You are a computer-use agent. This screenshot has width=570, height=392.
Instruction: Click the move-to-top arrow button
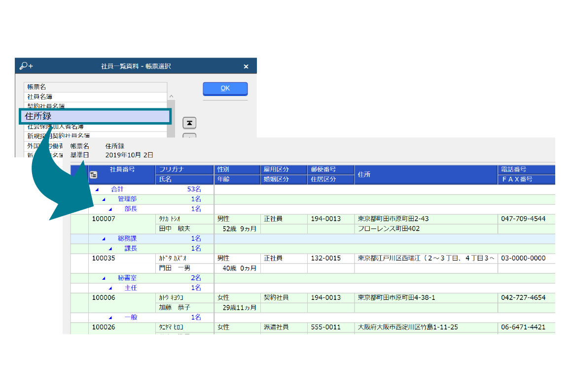pyautogui.click(x=189, y=123)
